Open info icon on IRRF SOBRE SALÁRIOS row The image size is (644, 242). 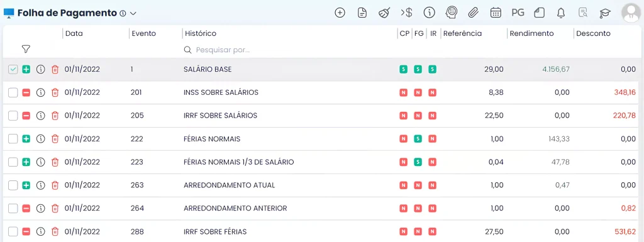click(40, 116)
